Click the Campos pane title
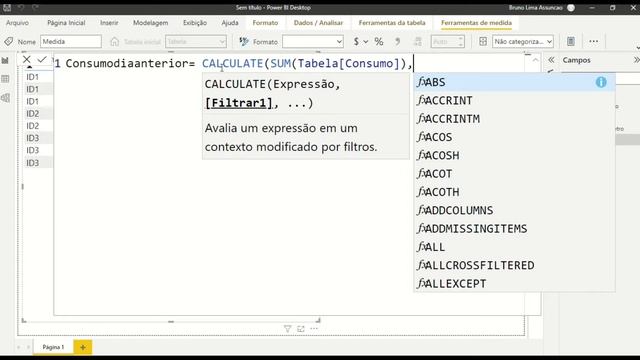Image resolution: width=640 pixels, height=360 pixels. (576, 60)
